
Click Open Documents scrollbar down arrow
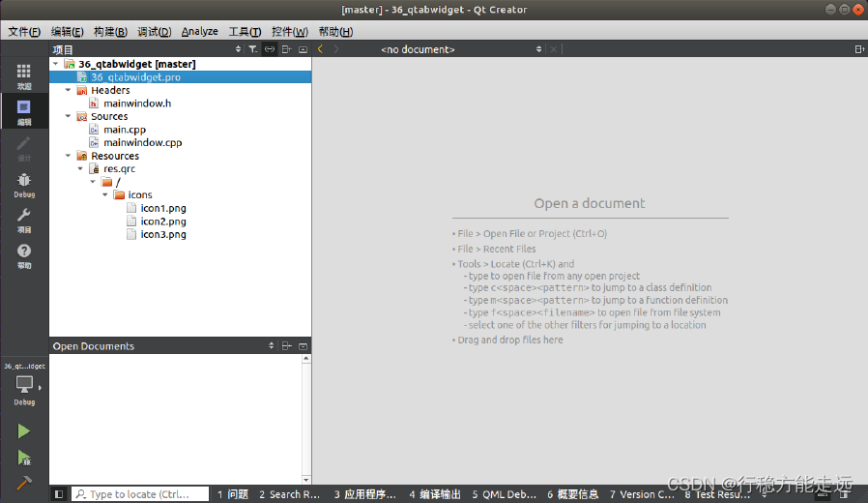coord(306,480)
